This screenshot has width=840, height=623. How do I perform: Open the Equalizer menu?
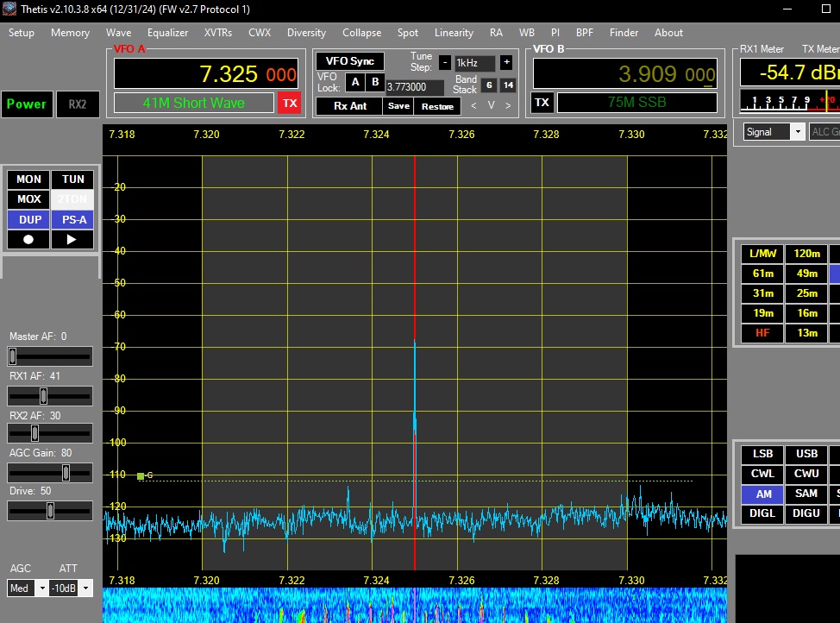point(167,33)
